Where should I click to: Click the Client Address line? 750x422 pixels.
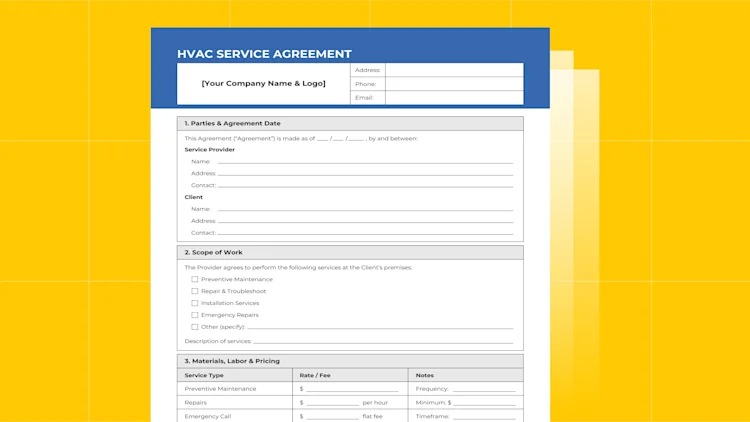pos(365,221)
